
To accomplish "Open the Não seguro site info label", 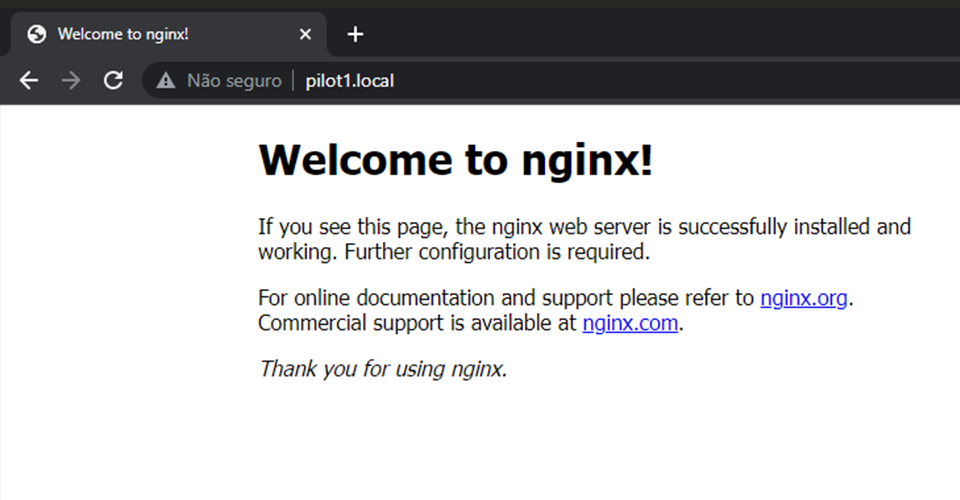I will (x=234, y=81).
